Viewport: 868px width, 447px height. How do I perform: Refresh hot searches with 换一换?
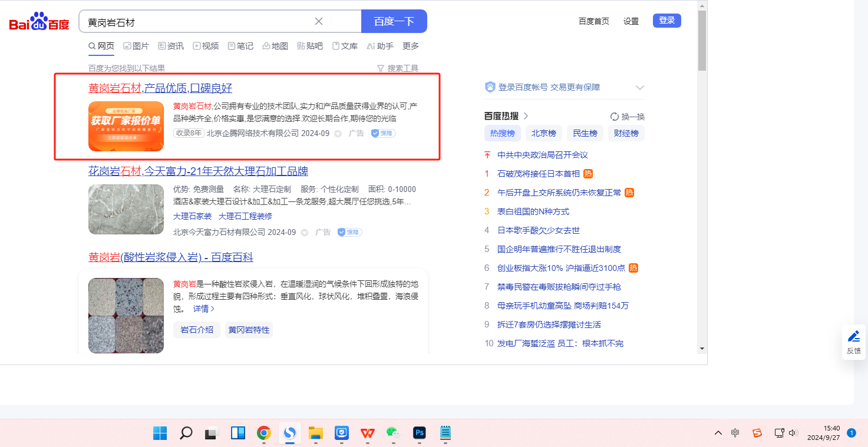point(628,117)
